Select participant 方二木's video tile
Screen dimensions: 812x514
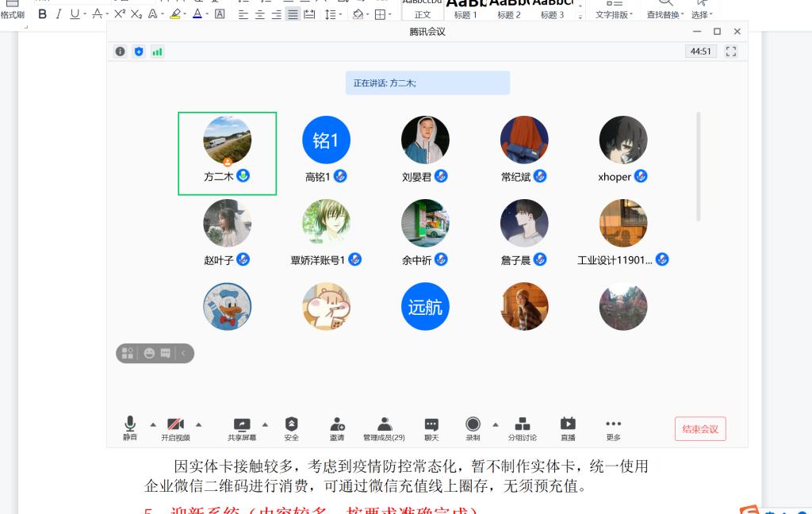click(227, 153)
